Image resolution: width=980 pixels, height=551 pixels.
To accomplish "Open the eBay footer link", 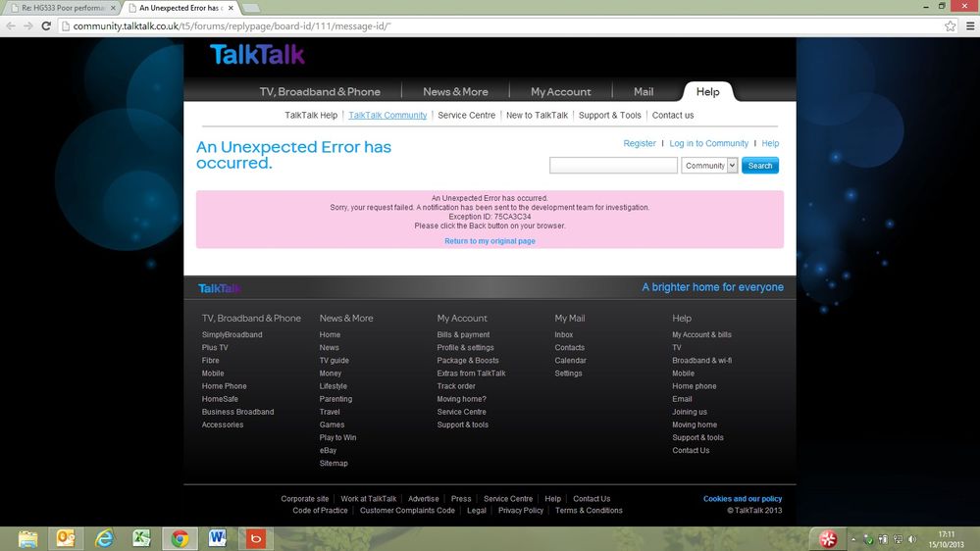I will pos(328,450).
